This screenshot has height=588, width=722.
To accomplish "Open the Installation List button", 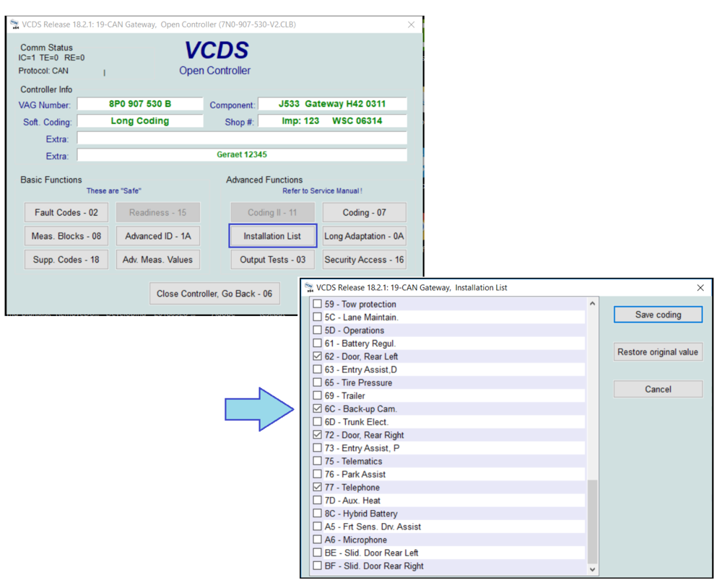I will click(x=273, y=236).
